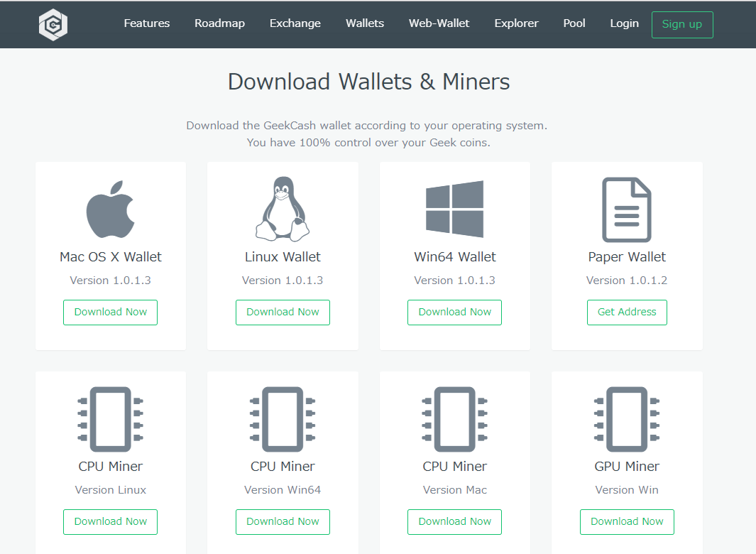Open the Exchange navigation link

(295, 23)
